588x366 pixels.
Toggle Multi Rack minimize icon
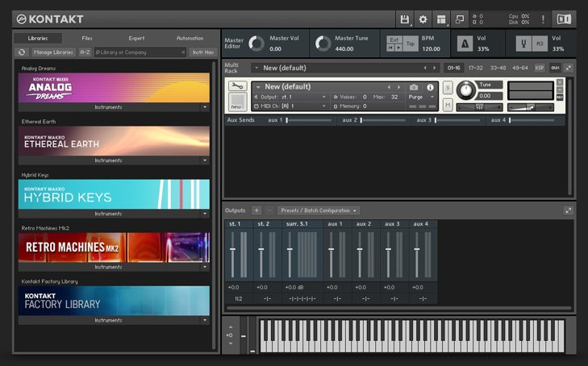pos(569,68)
